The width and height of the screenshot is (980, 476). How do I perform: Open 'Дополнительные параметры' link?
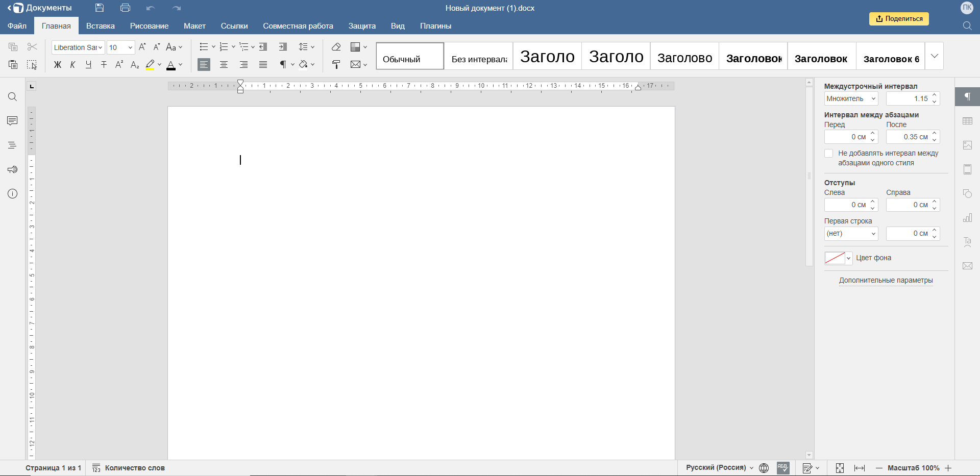(886, 280)
